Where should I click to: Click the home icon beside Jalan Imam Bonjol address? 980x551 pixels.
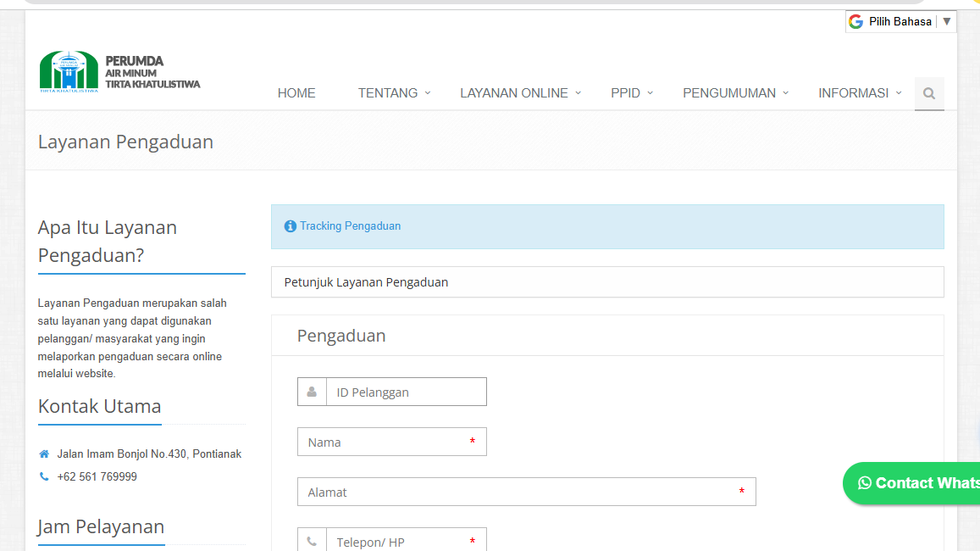click(x=43, y=453)
